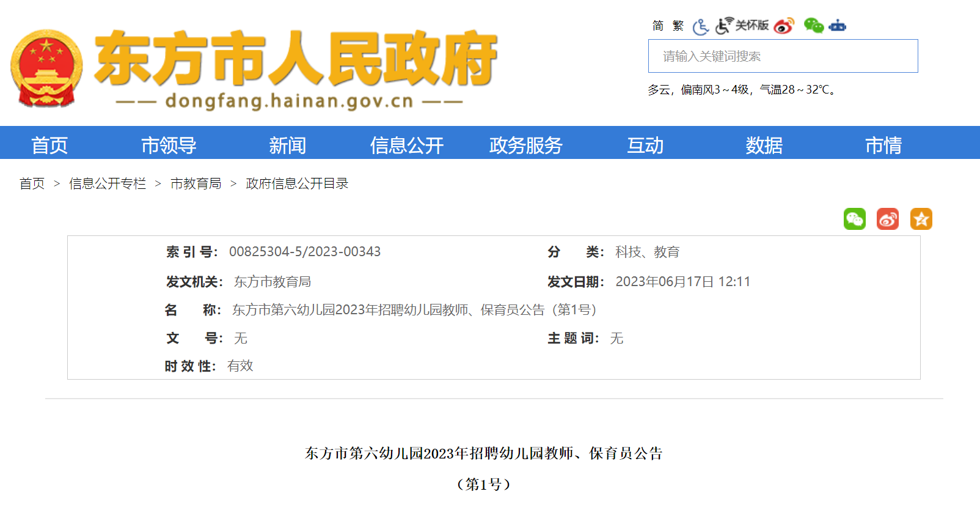Click the 主题词 value 无
The width and height of the screenshot is (980, 505).
617,338
